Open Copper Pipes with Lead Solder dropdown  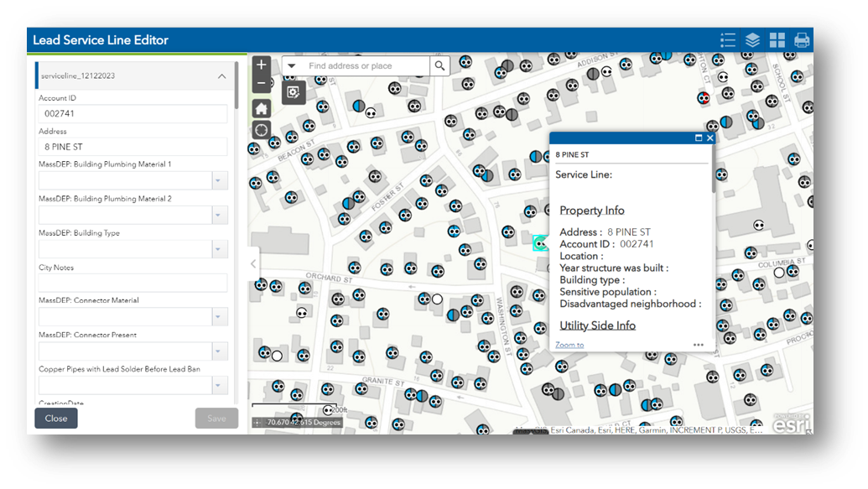click(219, 386)
